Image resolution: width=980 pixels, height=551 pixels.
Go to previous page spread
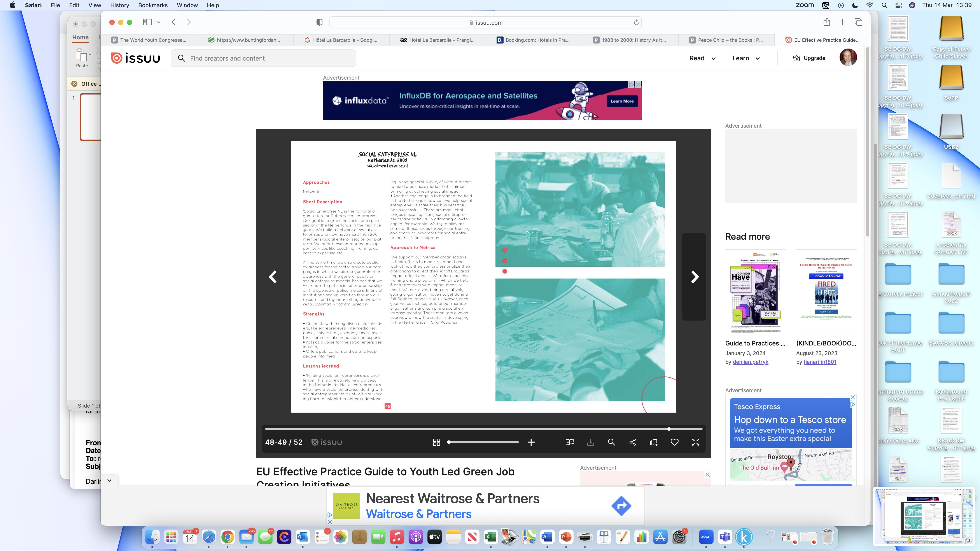tap(273, 277)
